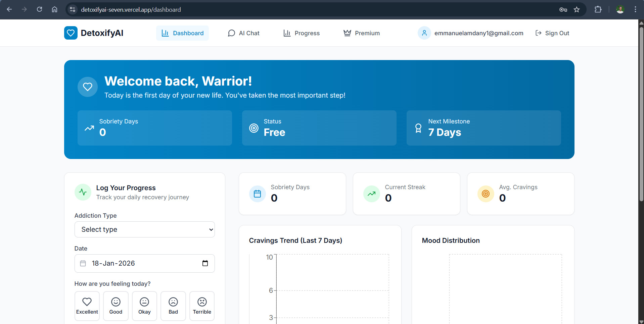This screenshot has width=644, height=324.
Task: Click the DetoxifyAI heart logo icon
Action: [71, 33]
